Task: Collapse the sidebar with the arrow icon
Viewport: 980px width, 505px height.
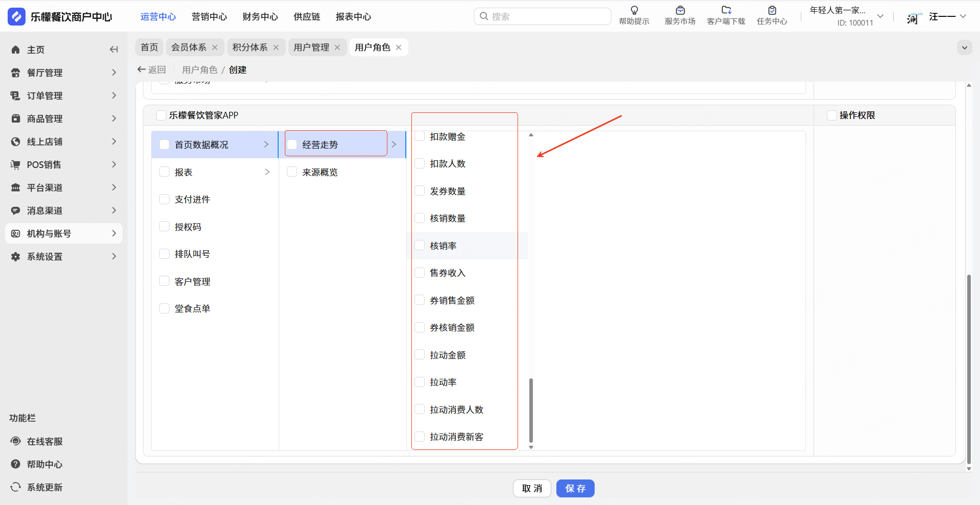Action: (x=114, y=50)
